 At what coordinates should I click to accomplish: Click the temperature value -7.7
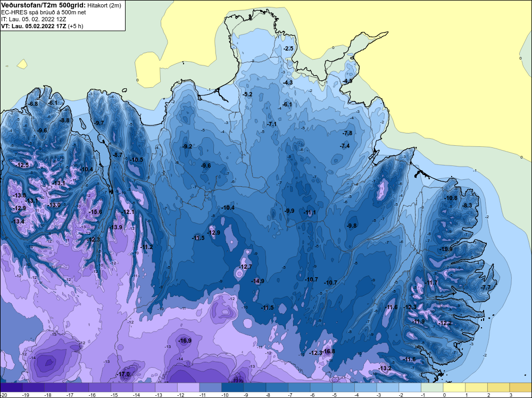[486, 287]
